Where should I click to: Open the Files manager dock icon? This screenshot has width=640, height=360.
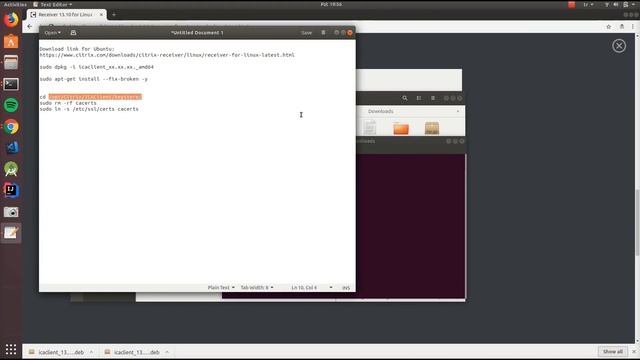(x=11, y=63)
